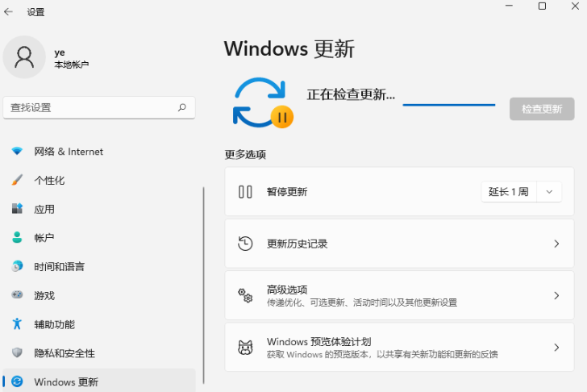Screen dimensions: 587x392
Task: Click the pause bars icon beside 暂停更新
Action: pos(245,192)
